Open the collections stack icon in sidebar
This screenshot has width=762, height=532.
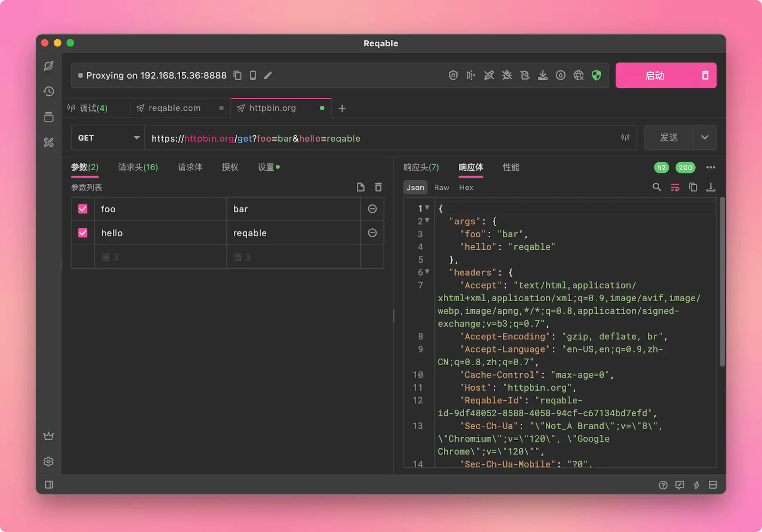coord(48,117)
